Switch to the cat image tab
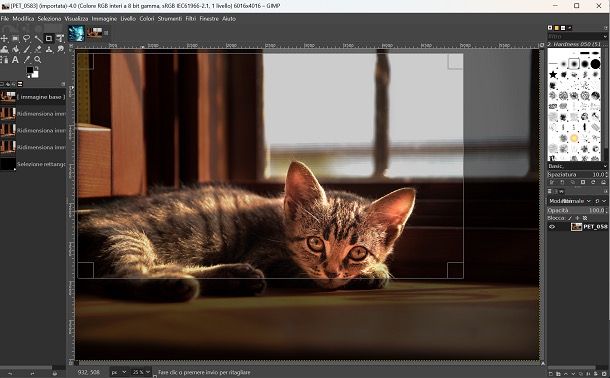610x378 pixels. click(95, 33)
